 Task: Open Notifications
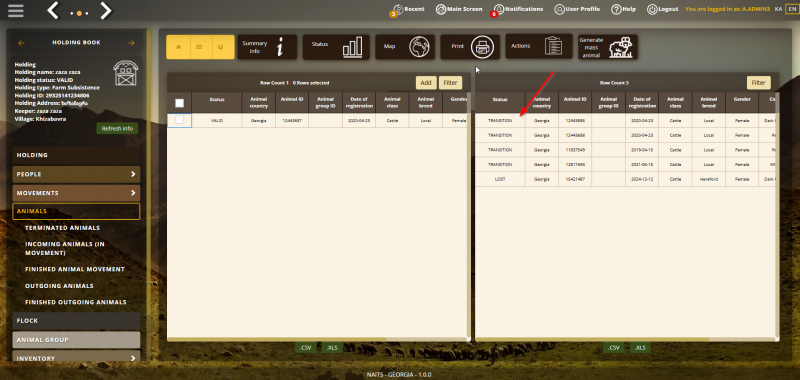tap(518, 9)
